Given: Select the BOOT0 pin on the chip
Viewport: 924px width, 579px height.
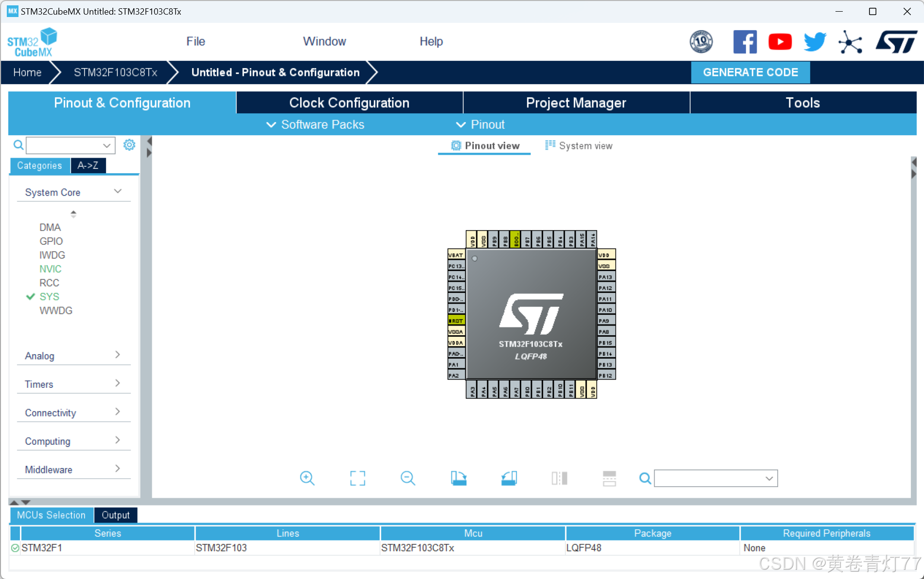Looking at the screenshot, I should [515, 239].
